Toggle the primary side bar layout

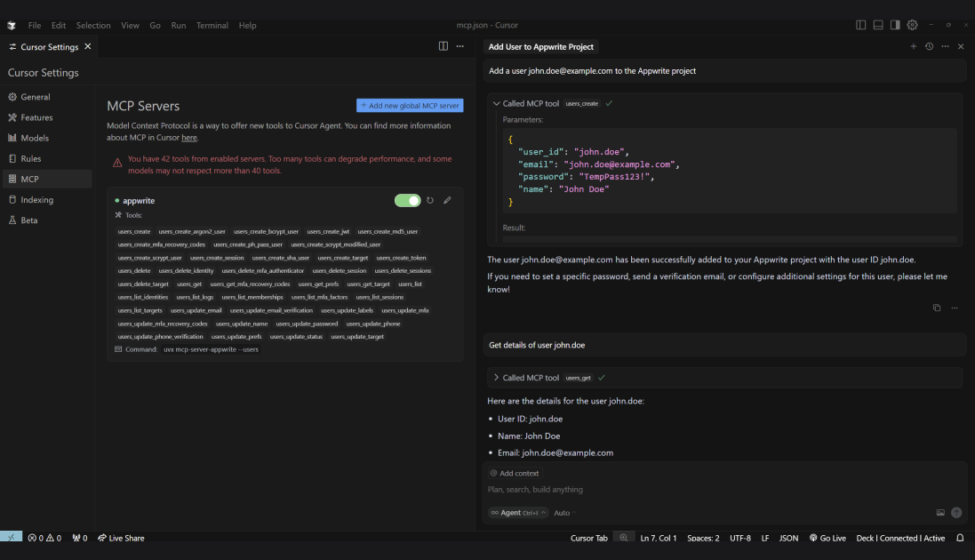coord(861,25)
